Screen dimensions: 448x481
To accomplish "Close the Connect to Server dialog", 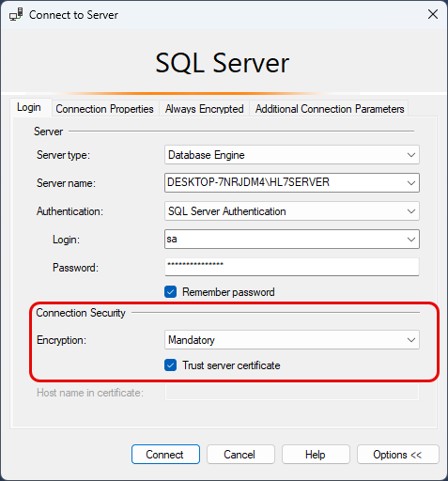I will click(x=433, y=14).
